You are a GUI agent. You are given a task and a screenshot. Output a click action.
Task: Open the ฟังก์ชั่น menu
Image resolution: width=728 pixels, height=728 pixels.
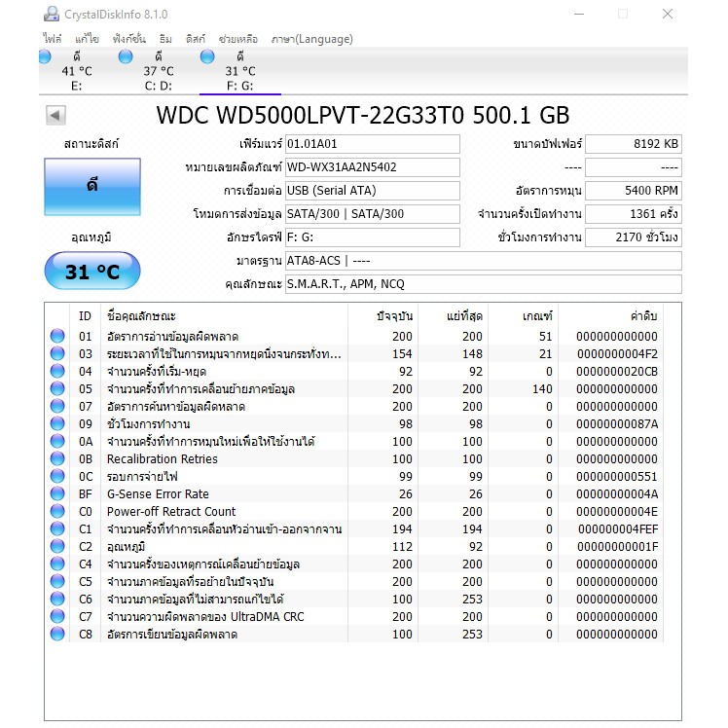128,39
